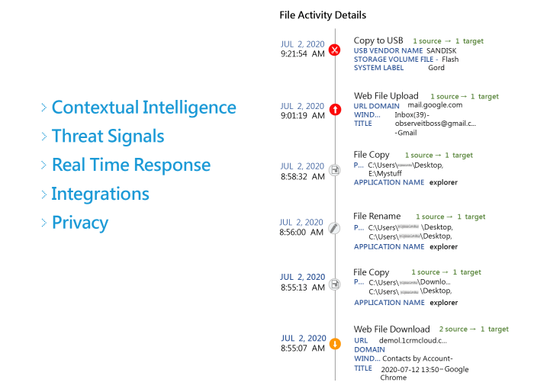Open the Privacy link
The height and width of the screenshot is (392, 534).
79,223
